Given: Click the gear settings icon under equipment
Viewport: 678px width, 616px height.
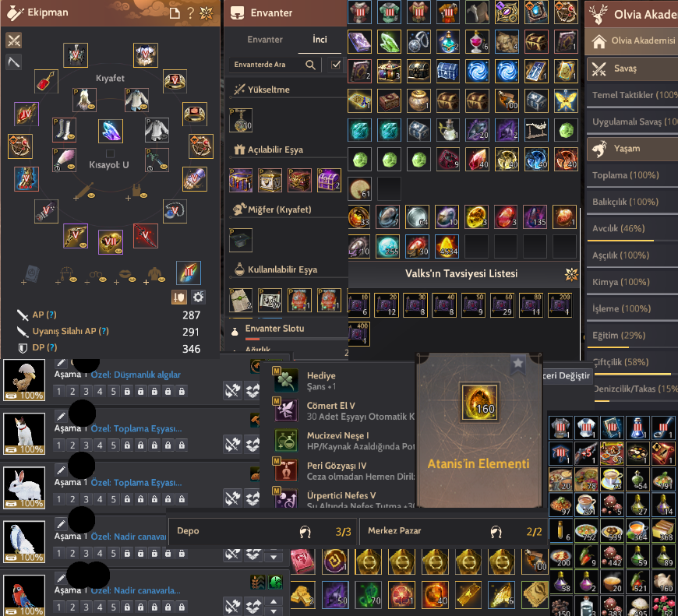Looking at the screenshot, I should pyautogui.click(x=198, y=297).
